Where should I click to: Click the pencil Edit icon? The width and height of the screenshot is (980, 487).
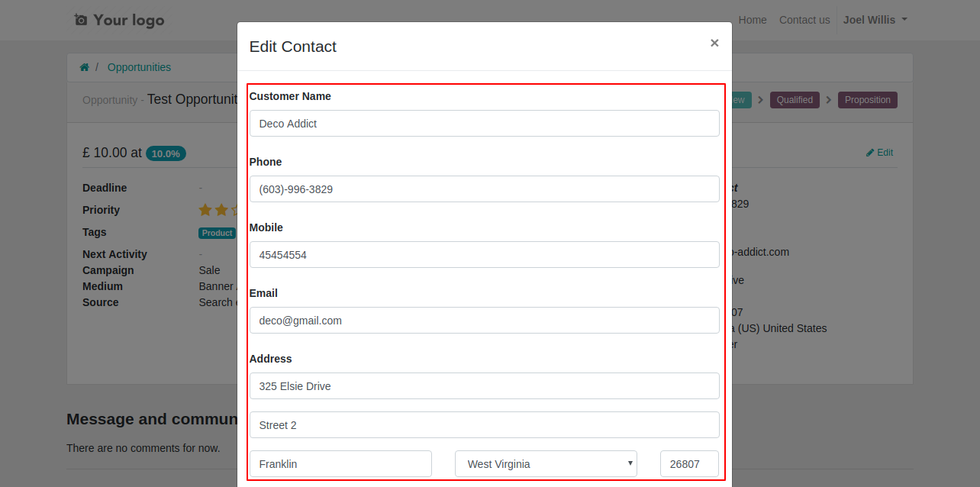[870, 153]
